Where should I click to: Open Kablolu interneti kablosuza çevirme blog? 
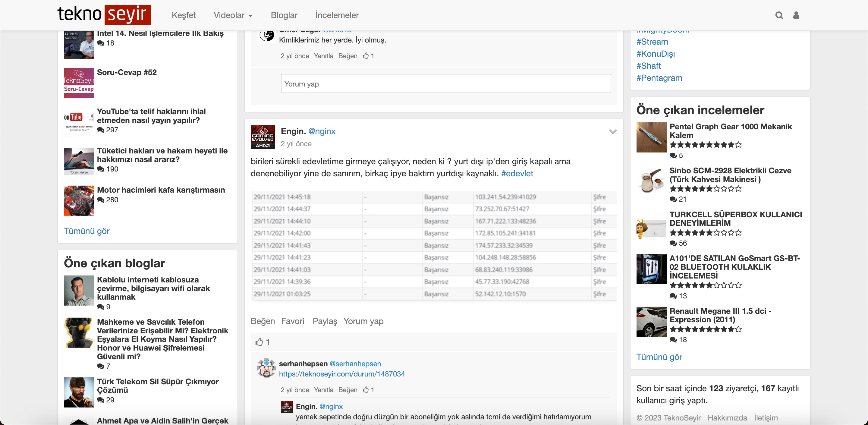(153, 288)
